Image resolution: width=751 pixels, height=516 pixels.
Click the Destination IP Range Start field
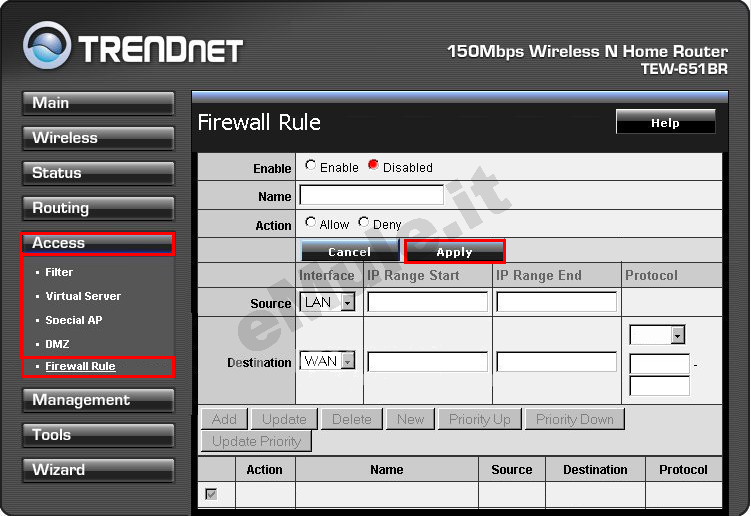point(427,362)
